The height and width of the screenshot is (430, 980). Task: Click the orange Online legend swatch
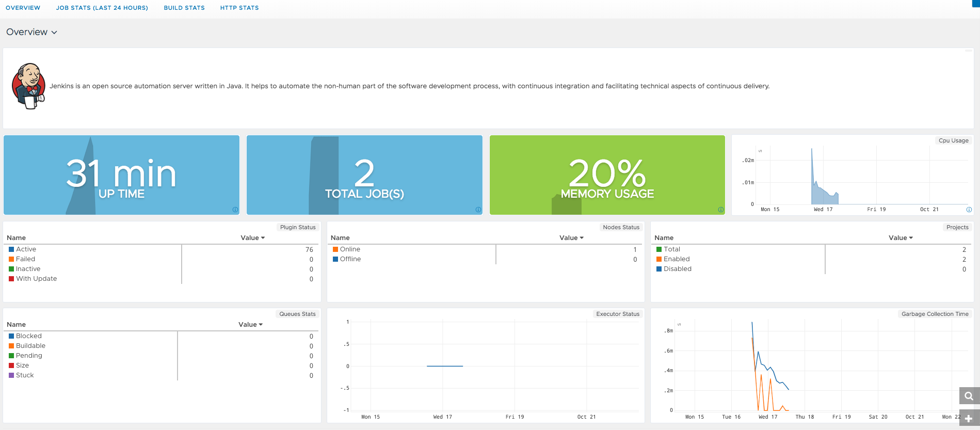(x=335, y=249)
